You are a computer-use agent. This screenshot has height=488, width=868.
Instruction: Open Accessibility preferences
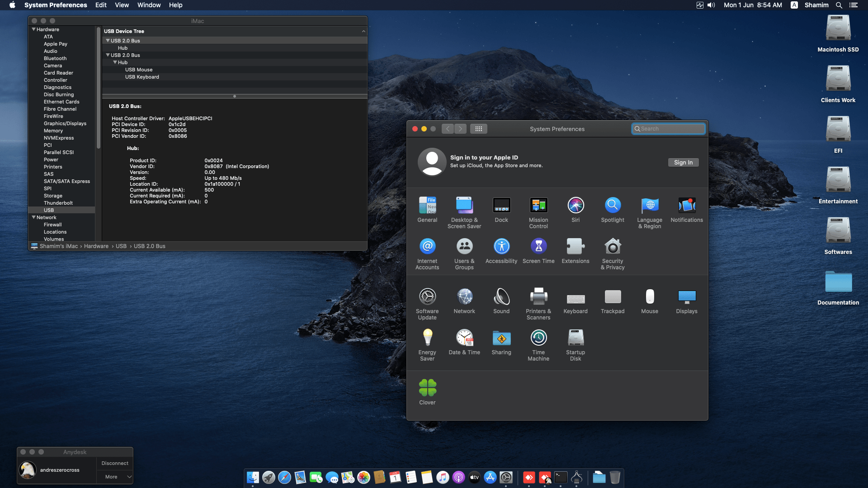click(x=501, y=251)
